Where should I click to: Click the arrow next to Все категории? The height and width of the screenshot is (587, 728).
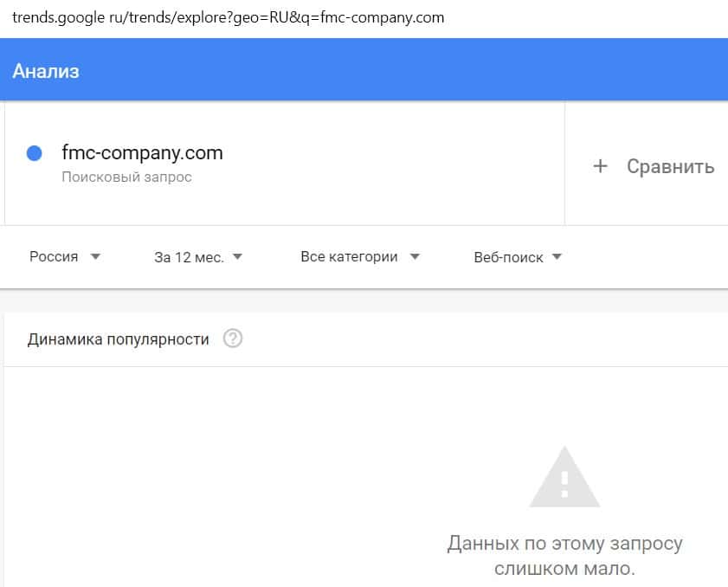tap(415, 256)
